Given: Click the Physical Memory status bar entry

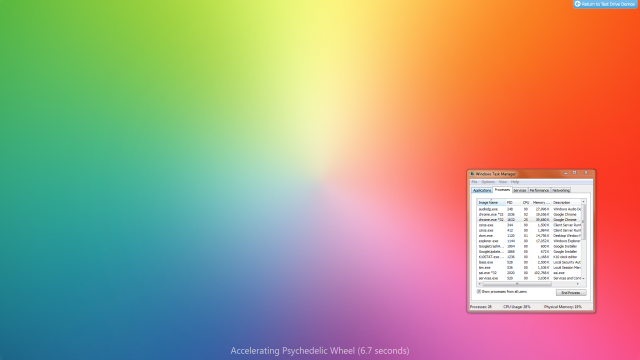Looking at the screenshot, I should point(563,307).
